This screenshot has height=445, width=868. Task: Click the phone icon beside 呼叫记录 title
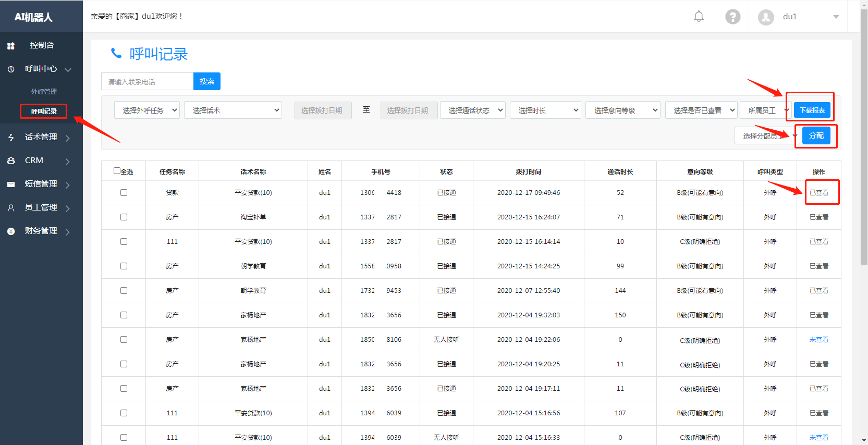pos(116,53)
